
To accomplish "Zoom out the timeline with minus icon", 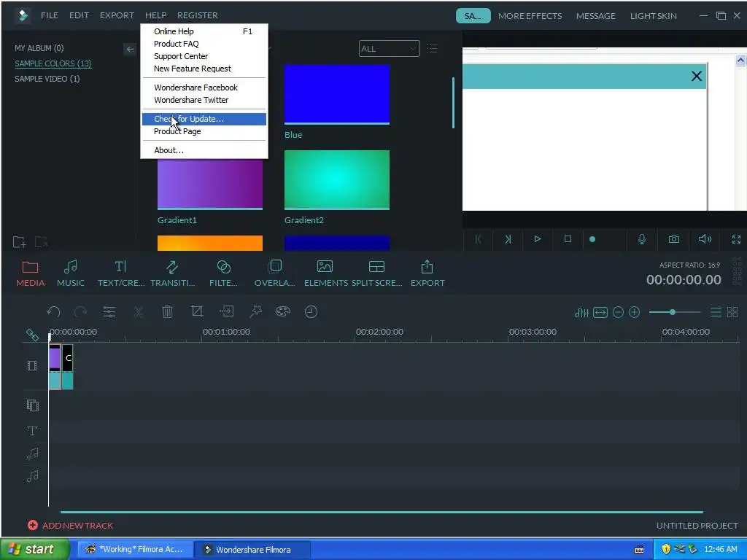I will [x=618, y=312].
